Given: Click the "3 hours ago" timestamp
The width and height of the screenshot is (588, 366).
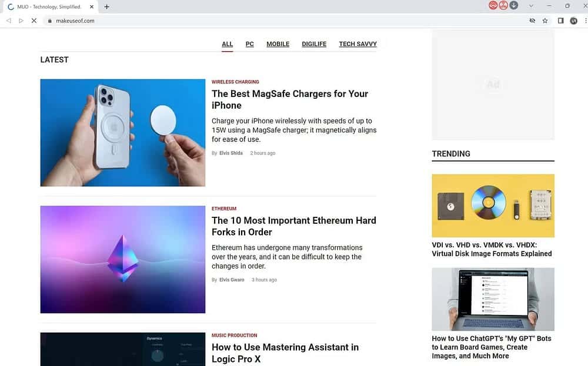Looking at the screenshot, I should click(264, 280).
